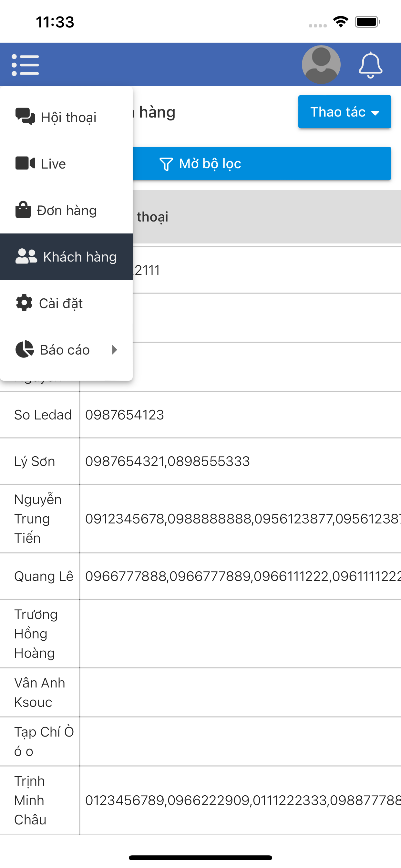Click the Báo cáo pie chart icon
Viewport: 401px width, 868px height.
point(25,349)
